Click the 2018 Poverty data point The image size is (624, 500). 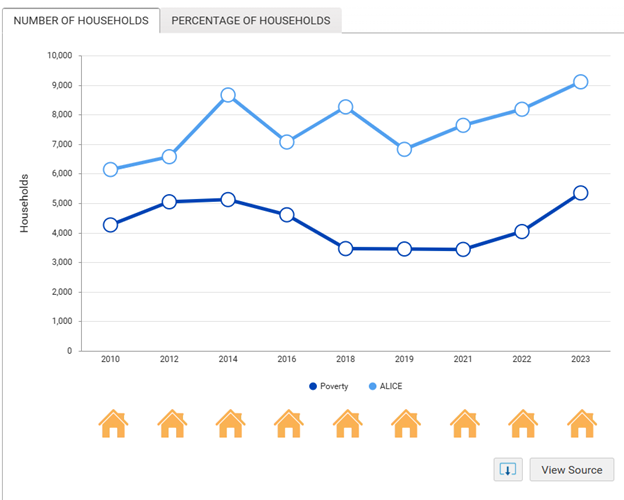346,248
